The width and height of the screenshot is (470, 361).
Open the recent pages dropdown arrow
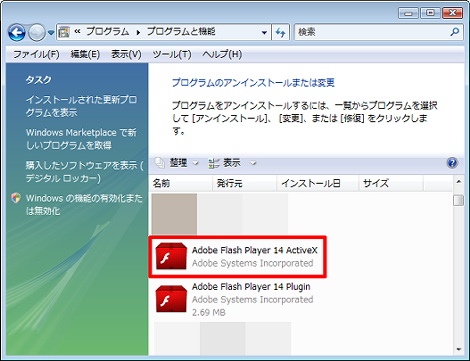coord(51,33)
